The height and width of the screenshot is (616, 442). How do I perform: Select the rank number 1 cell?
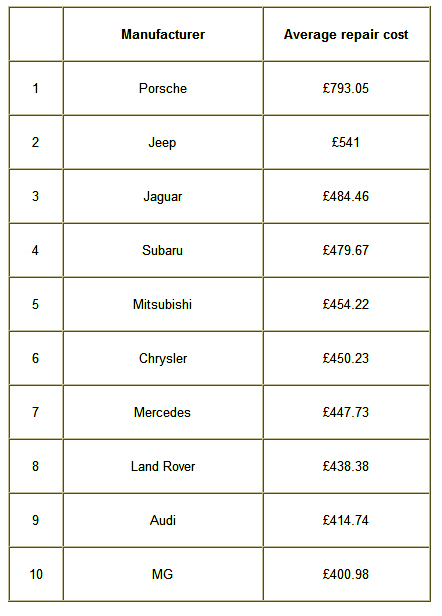tap(36, 88)
